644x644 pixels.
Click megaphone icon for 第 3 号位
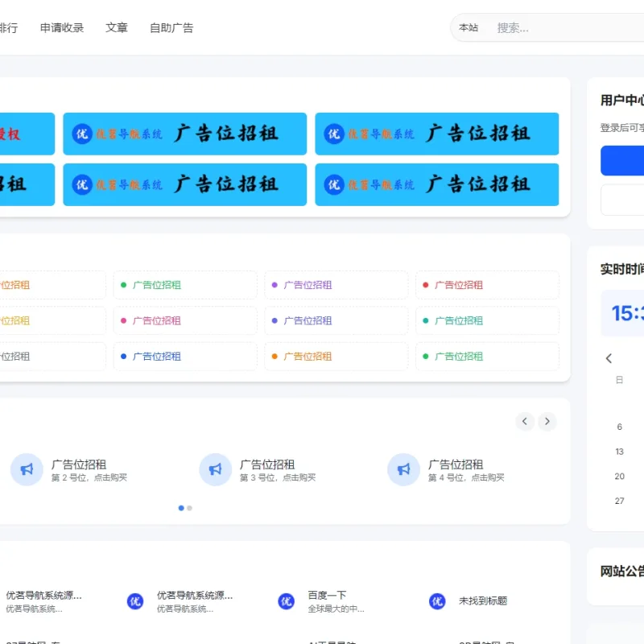215,469
